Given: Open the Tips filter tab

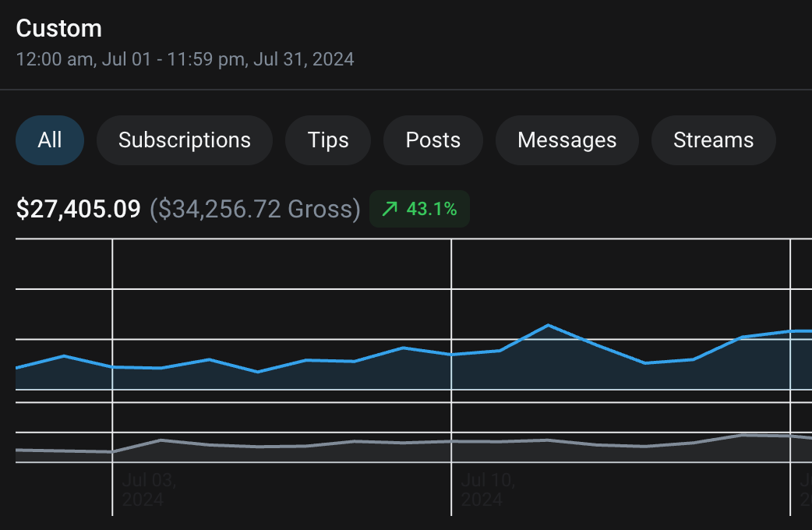Looking at the screenshot, I should click(x=328, y=140).
